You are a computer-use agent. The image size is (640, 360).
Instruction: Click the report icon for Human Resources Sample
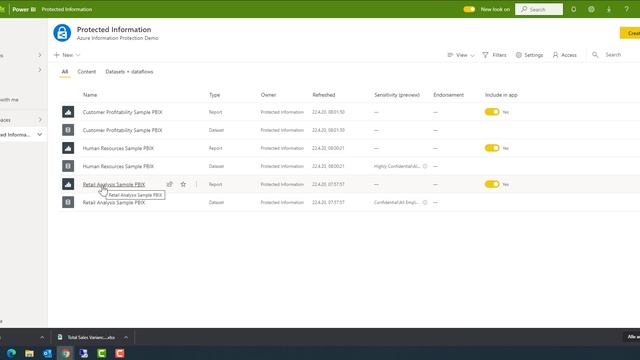pos(68,148)
